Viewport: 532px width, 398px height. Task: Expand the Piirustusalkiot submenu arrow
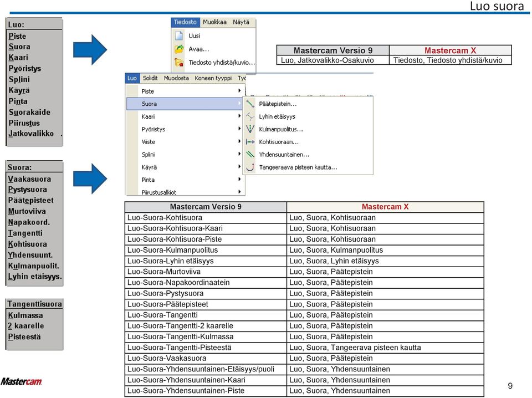239,192
